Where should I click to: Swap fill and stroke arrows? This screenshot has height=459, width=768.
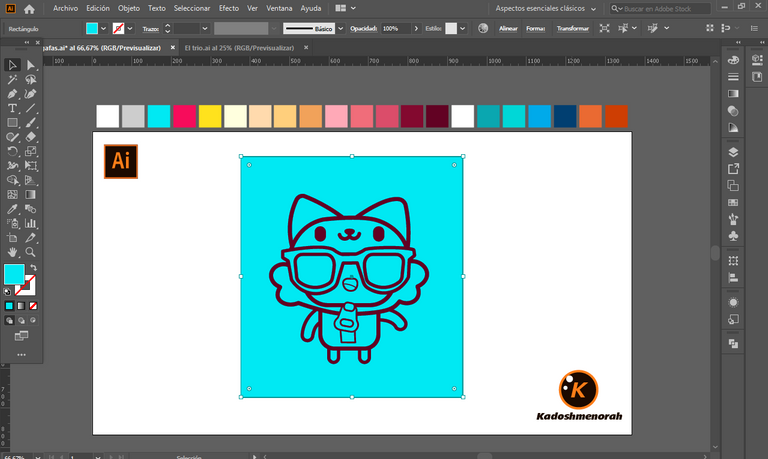click(x=33, y=267)
